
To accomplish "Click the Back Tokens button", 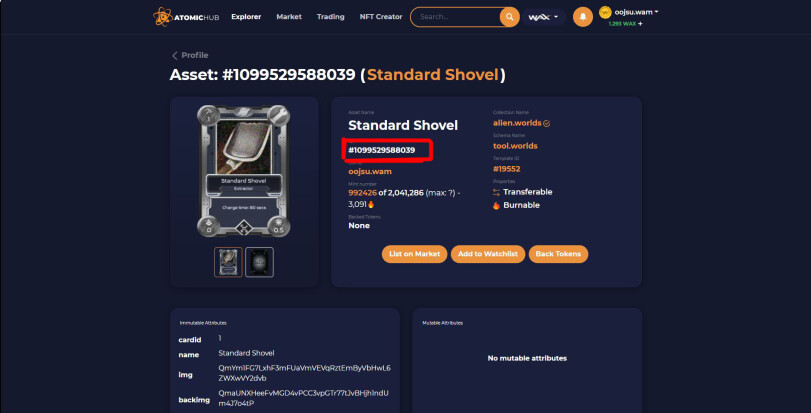I will tap(558, 254).
